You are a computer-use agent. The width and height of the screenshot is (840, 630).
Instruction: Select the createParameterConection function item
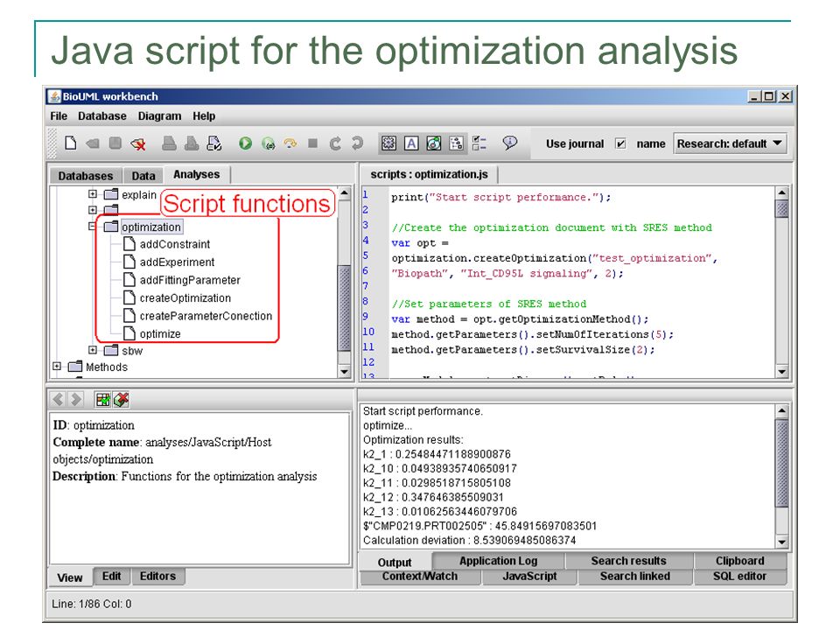click(198, 316)
